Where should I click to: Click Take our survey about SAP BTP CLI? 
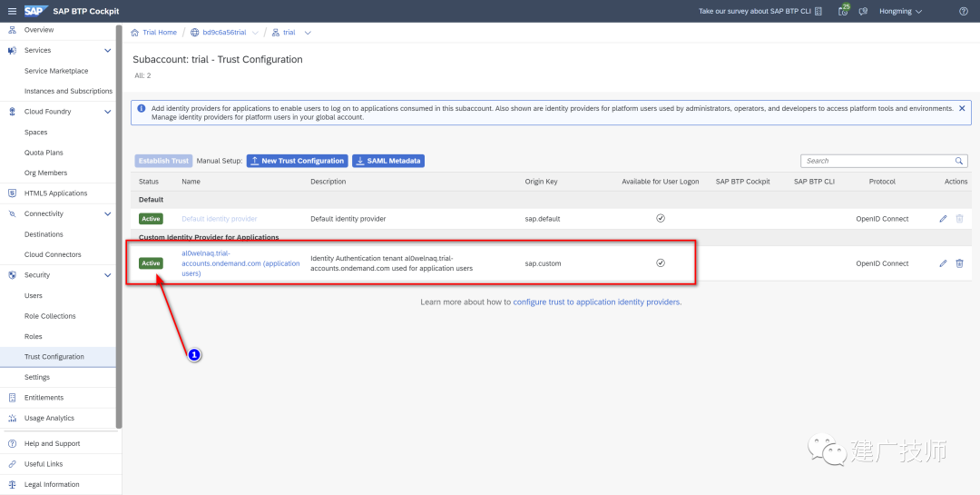[754, 11]
